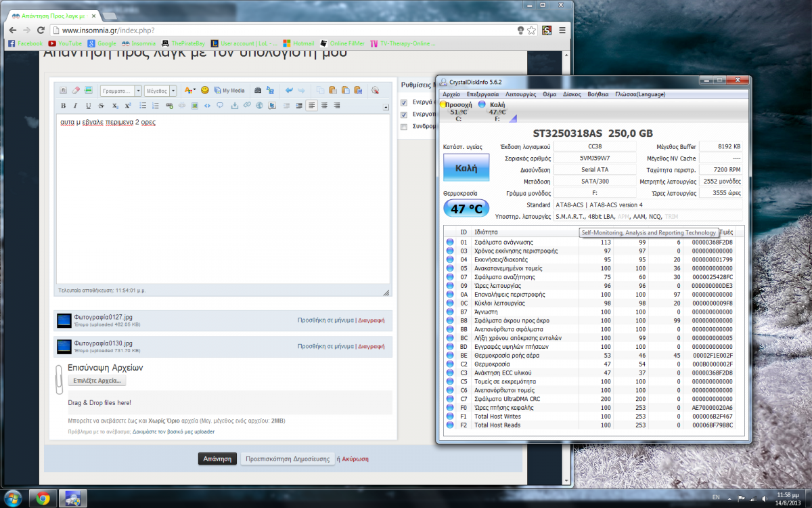Click the Φωτογραφία0127.jpg attachment thumbnail

coord(64,320)
